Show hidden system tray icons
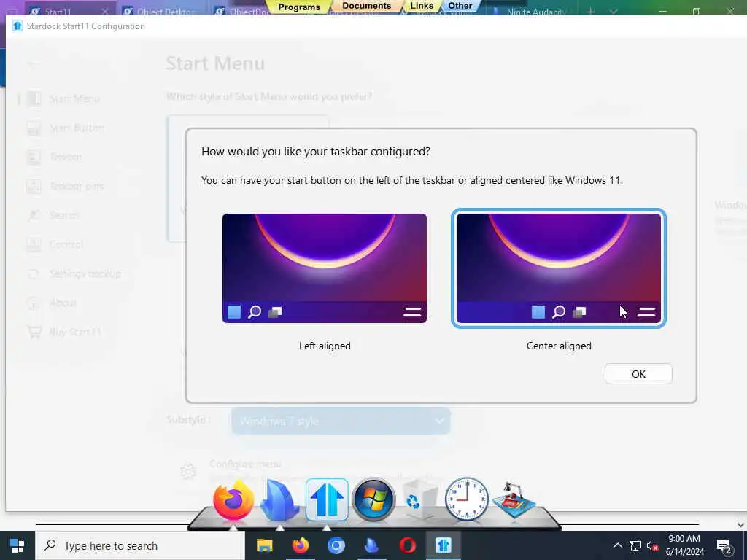The height and width of the screenshot is (560, 747). 617,545
